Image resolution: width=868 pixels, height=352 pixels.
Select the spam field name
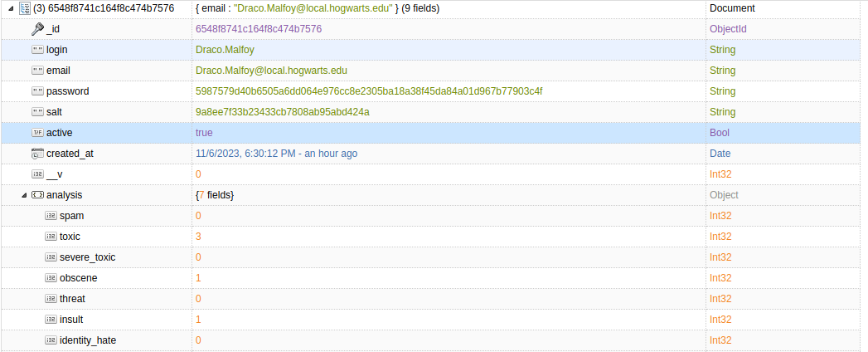pyautogui.click(x=72, y=216)
